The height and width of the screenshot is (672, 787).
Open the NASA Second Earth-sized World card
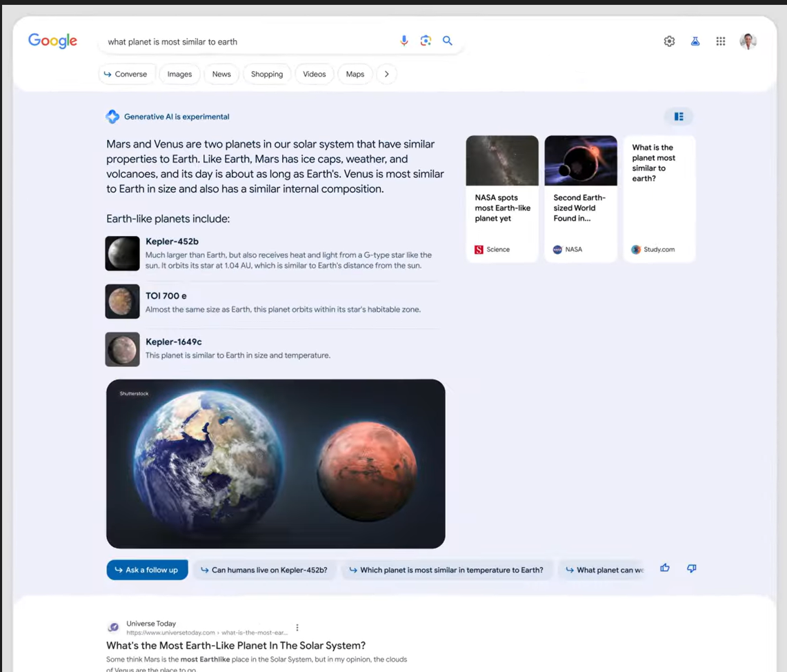[580, 199]
